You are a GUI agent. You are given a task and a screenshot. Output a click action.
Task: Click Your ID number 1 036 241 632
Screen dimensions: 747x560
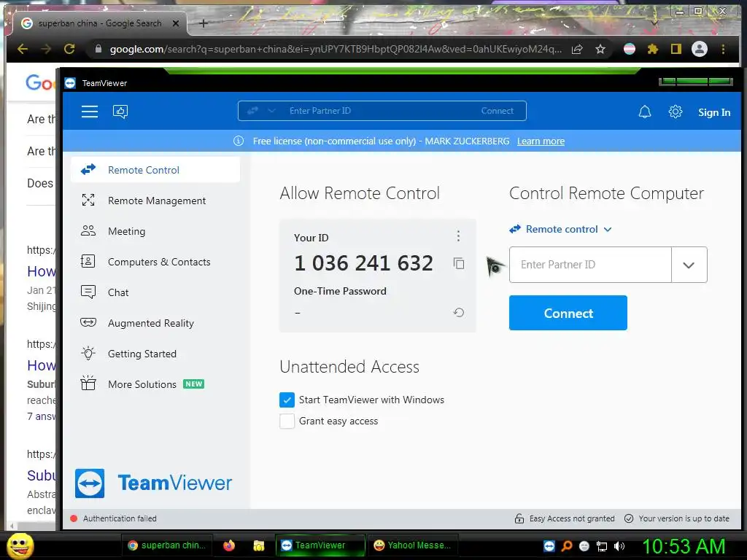pyautogui.click(x=363, y=263)
